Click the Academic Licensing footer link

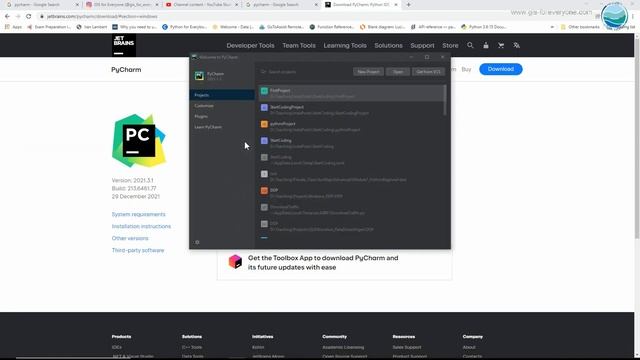tap(343, 347)
